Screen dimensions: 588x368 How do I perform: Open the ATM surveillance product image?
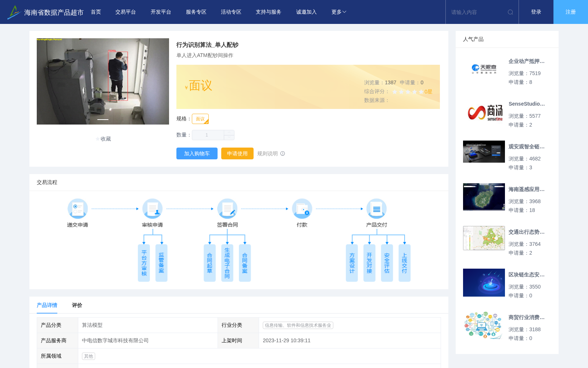[103, 81]
